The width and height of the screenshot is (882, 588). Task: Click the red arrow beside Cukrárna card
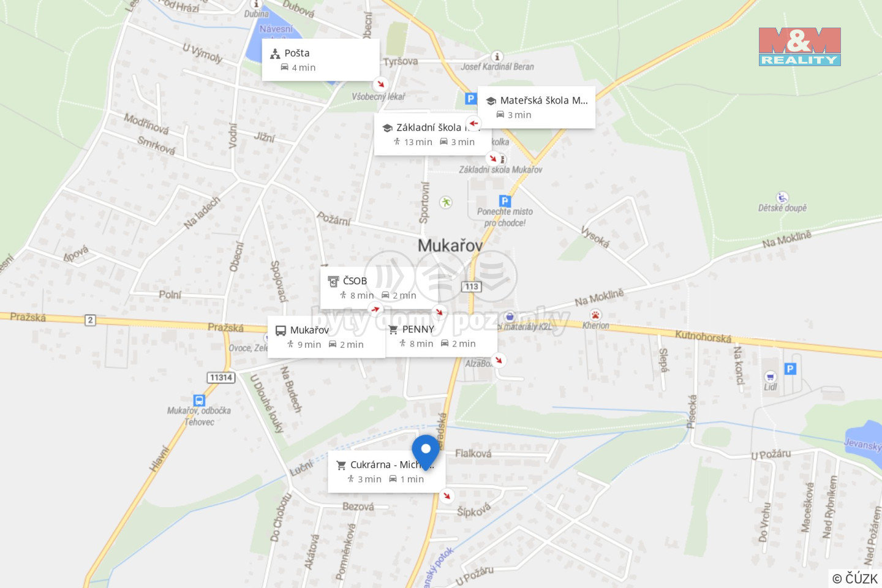point(447,496)
